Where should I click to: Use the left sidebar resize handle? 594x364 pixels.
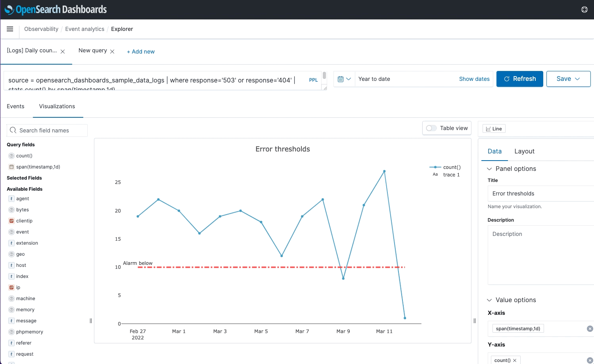(91, 321)
